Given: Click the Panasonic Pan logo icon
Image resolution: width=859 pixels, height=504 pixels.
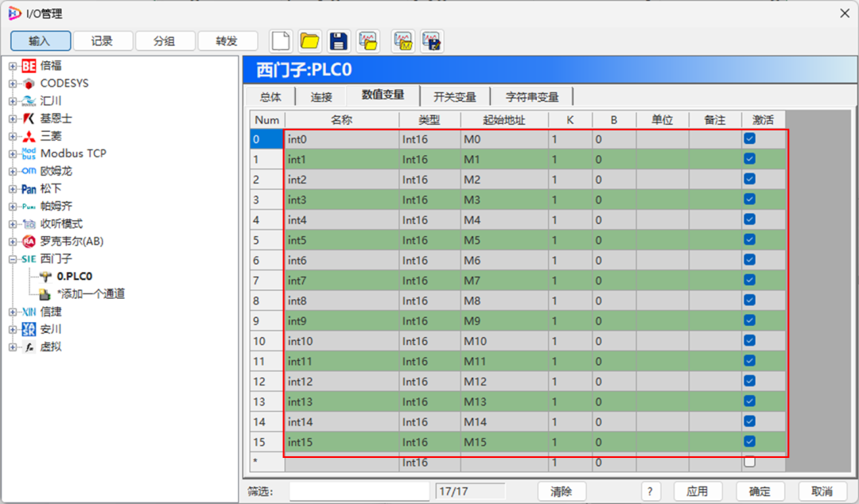Looking at the screenshot, I should 29,189.
